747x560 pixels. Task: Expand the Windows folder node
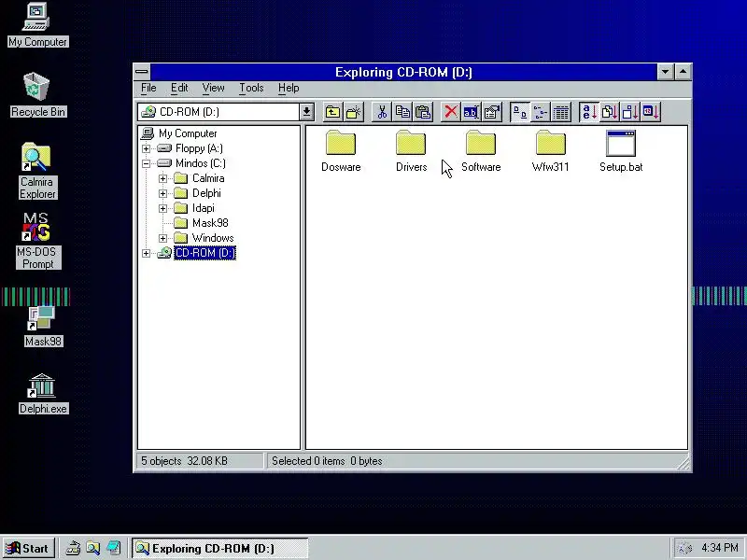[x=162, y=238]
